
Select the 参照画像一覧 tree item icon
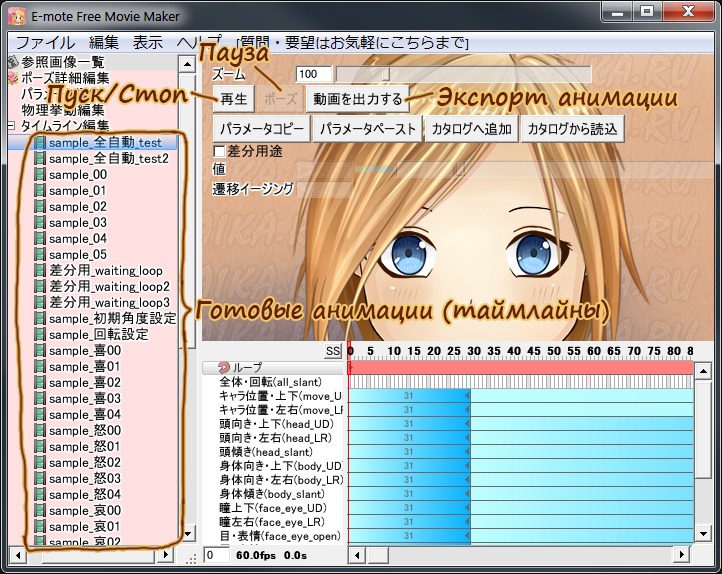pyautogui.click(x=13, y=62)
